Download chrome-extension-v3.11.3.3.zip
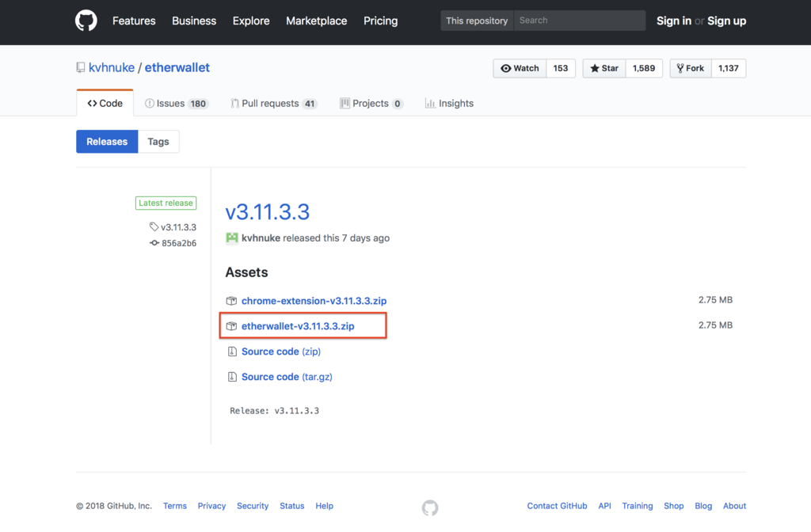811x532 pixels. [314, 301]
